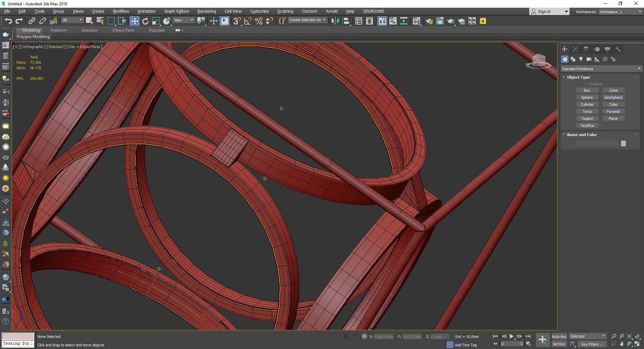Switch to the Object Paint tab
This screenshot has width=644, height=349.
pos(123,30)
